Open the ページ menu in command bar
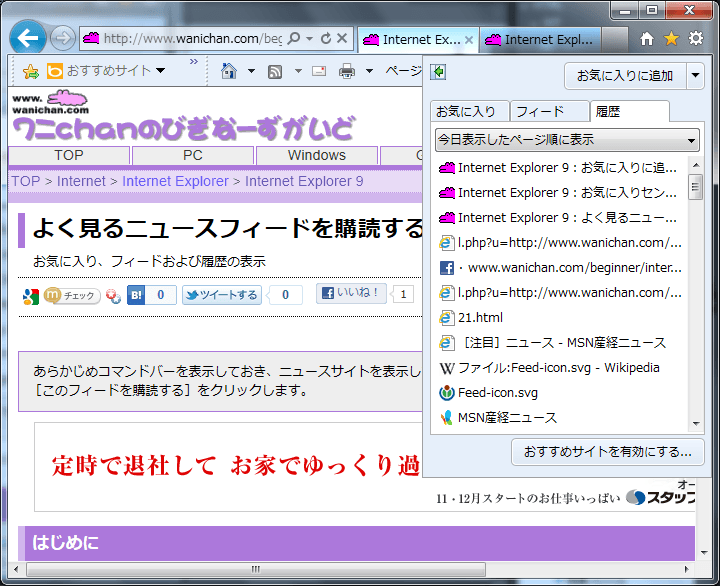Viewport: 720px width, 586px height. 403,71
